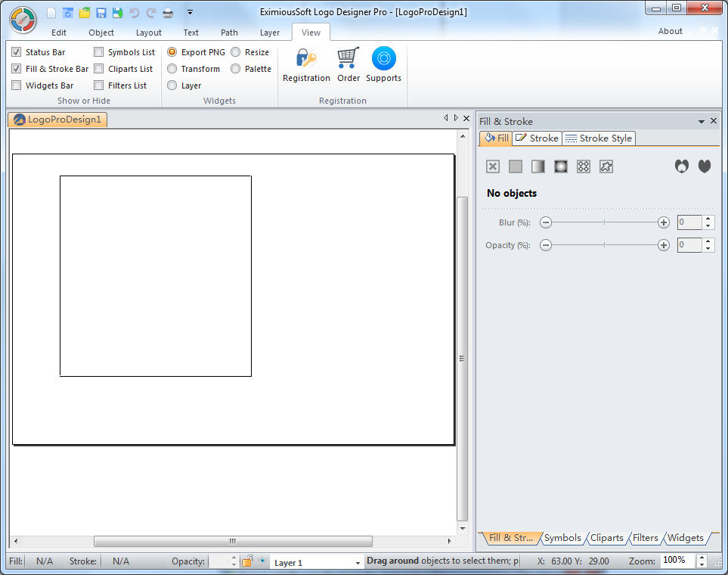The height and width of the screenshot is (575, 728).
Task: Click the unset paint fill icon
Action: [x=606, y=166]
